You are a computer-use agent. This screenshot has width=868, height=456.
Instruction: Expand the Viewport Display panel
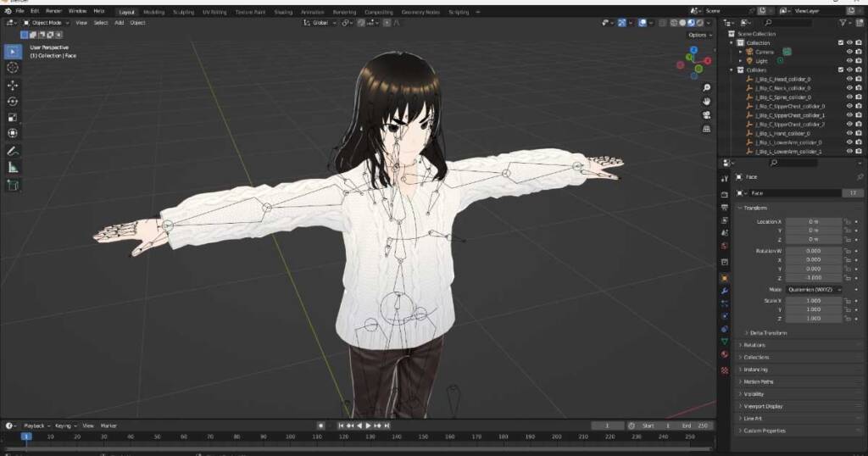tap(763, 406)
